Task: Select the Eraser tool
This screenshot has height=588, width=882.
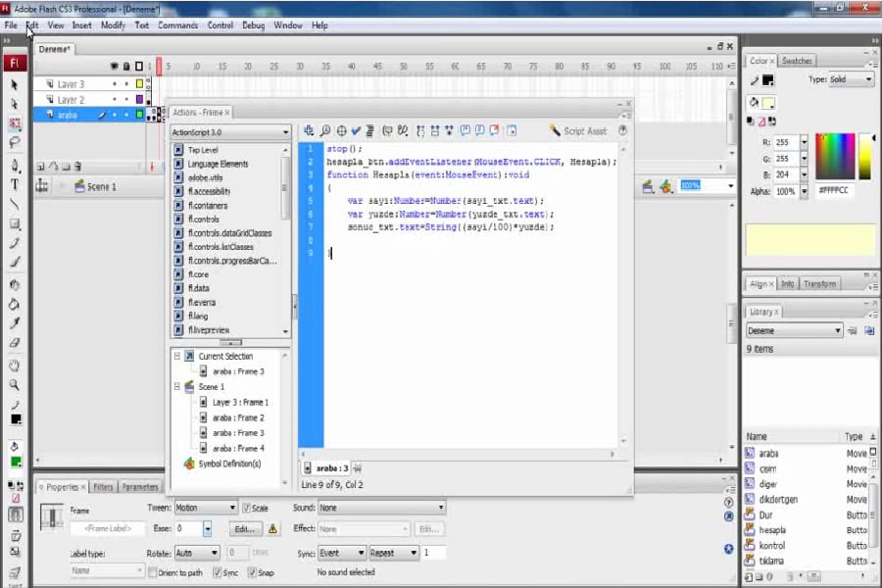Action: tap(15, 343)
